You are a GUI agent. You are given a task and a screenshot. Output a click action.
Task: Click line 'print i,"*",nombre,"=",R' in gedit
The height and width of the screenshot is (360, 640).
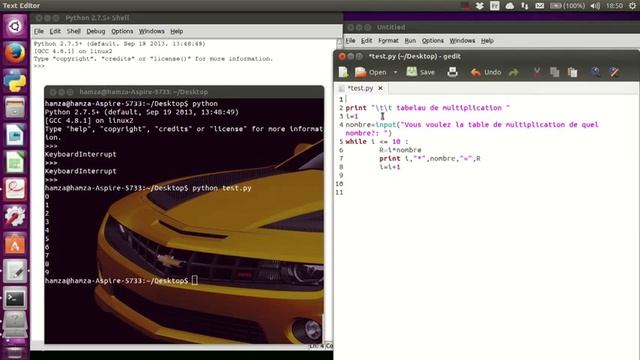[x=429, y=158]
